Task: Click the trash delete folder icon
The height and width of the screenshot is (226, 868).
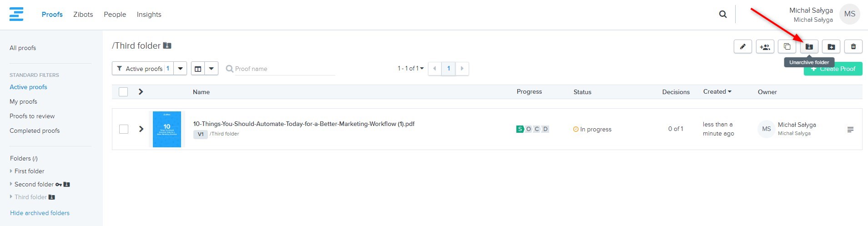Action: pos(853,47)
